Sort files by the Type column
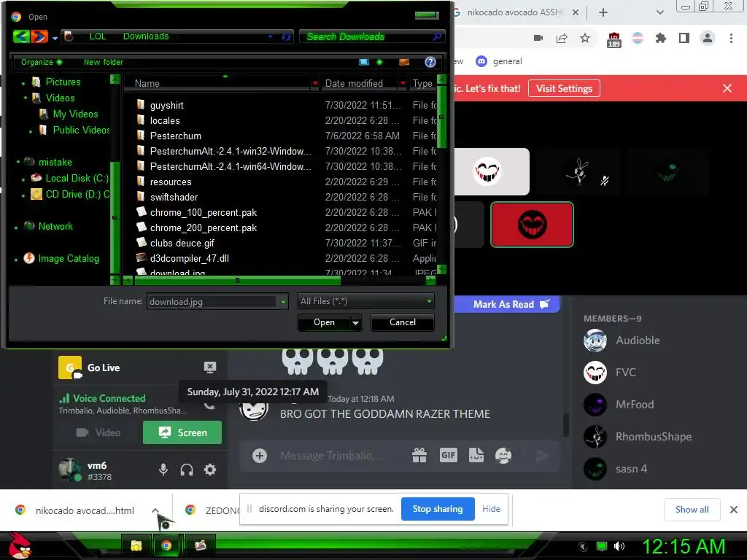The image size is (747, 560). click(x=422, y=83)
